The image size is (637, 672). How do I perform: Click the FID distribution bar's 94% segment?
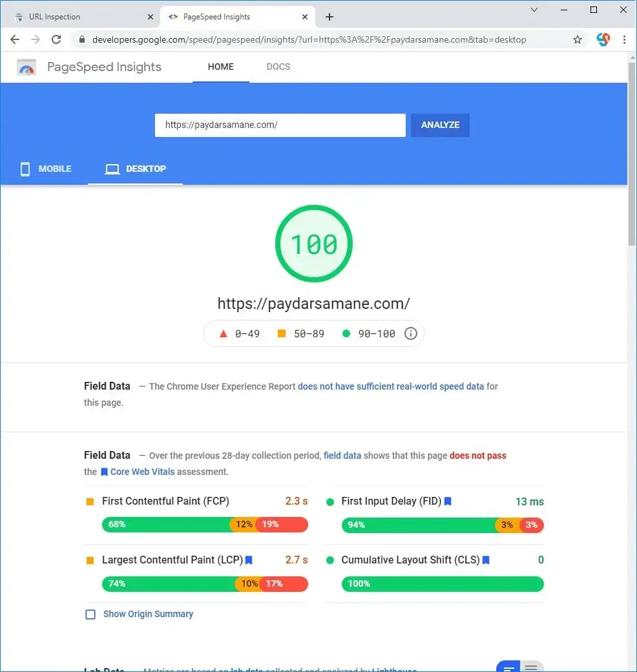[x=419, y=525]
